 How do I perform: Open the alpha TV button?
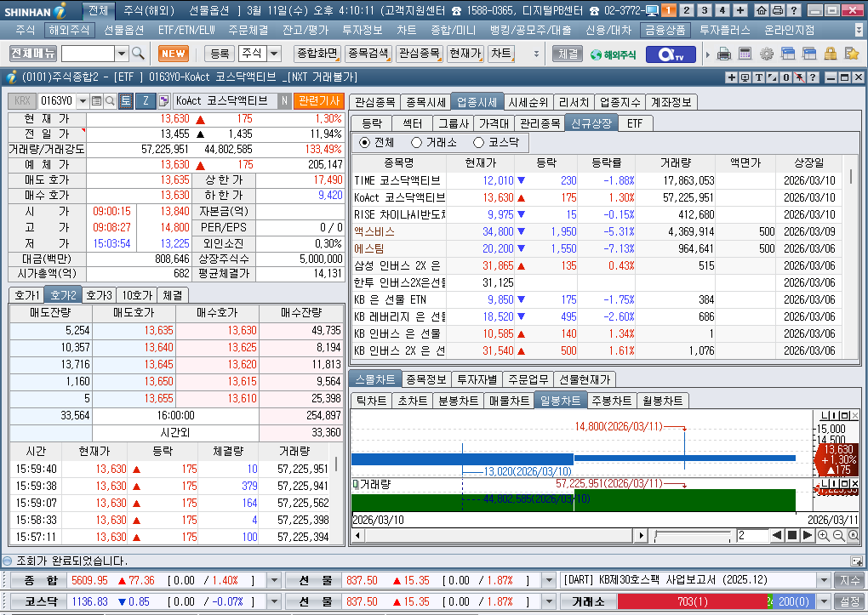tap(671, 54)
